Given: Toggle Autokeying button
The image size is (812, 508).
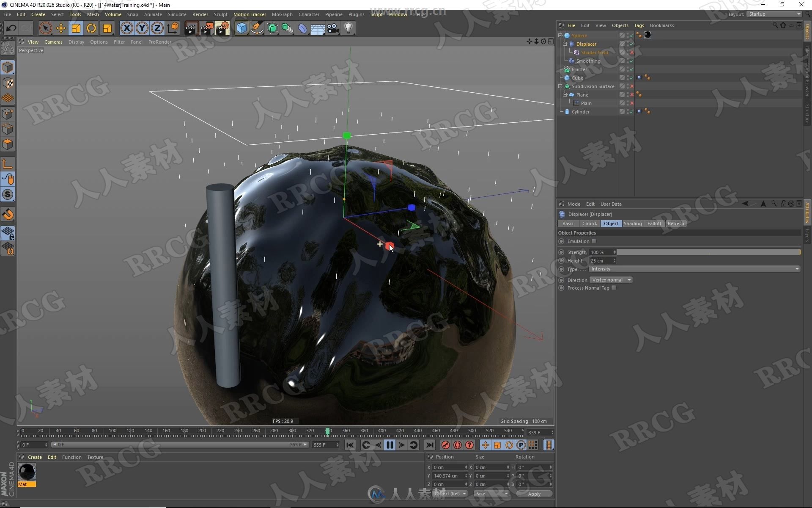Looking at the screenshot, I should pyautogui.click(x=458, y=445).
